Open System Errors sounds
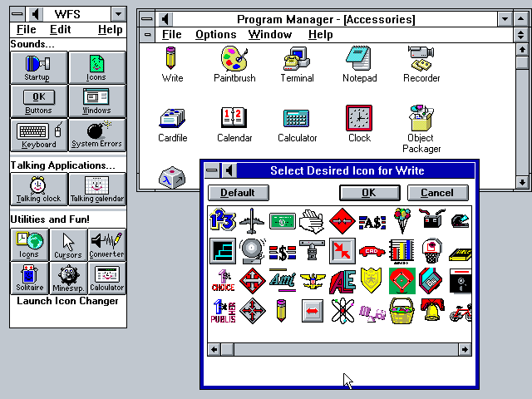The height and width of the screenshot is (399, 532). 97,135
